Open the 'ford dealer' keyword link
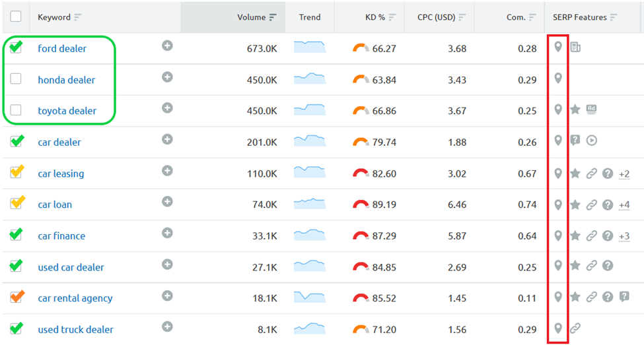The width and height of the screenshot is (644, 345). click(62, 48)
